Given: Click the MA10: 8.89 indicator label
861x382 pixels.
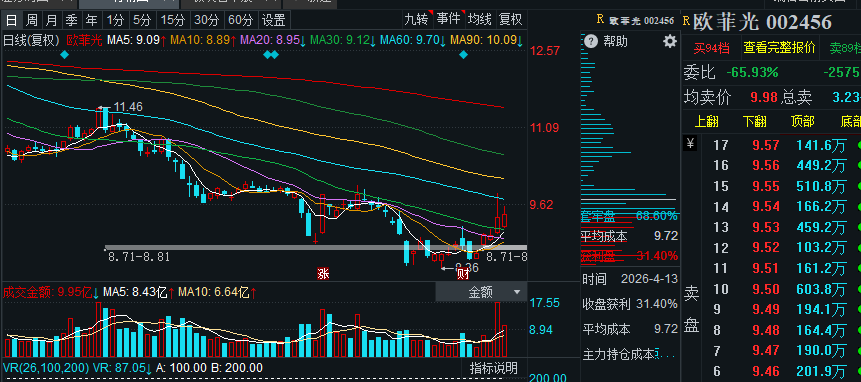Looking at the screenshot, I should (204, 40).
